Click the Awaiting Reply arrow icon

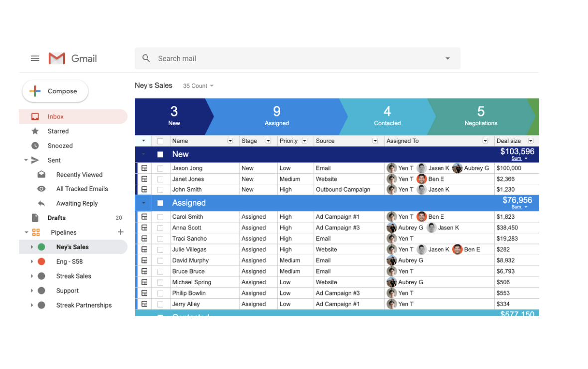pos(42,203)
